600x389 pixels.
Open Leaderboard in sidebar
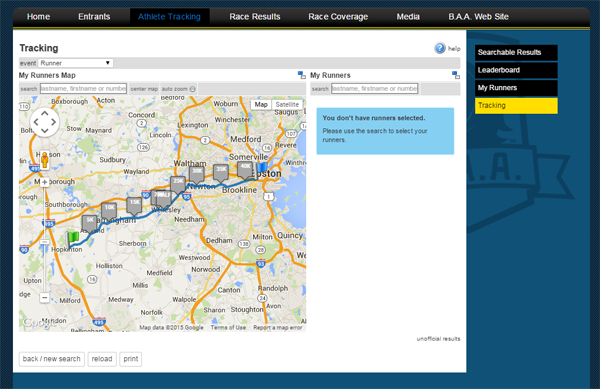516,70
